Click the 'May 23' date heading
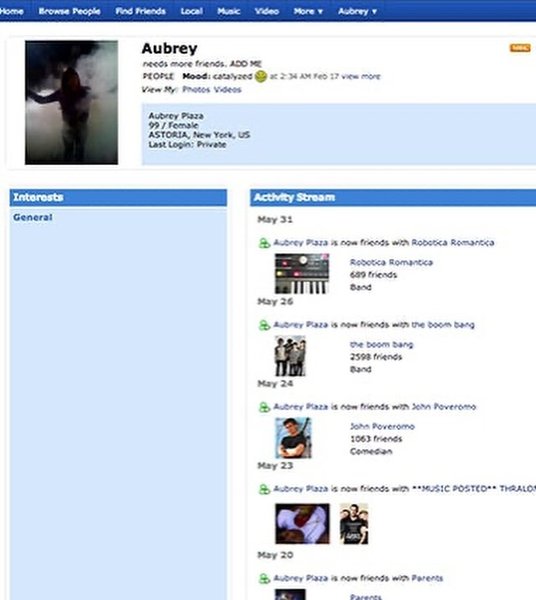536x600 pixels. coord(275,466)
